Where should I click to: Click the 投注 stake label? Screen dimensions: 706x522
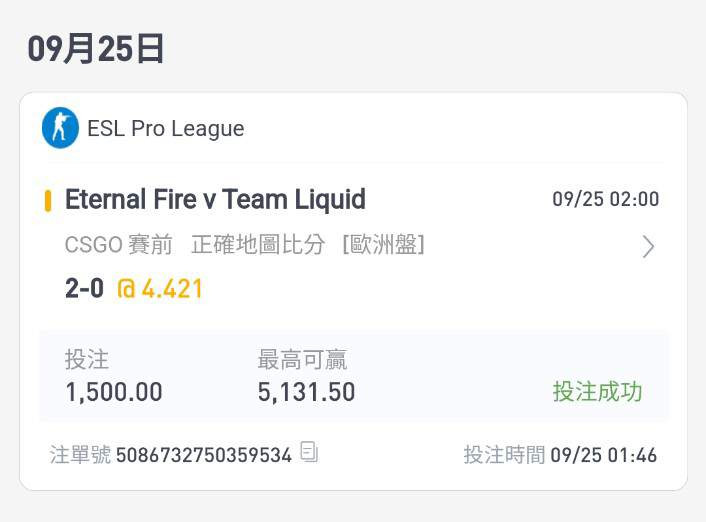(87, 360)
